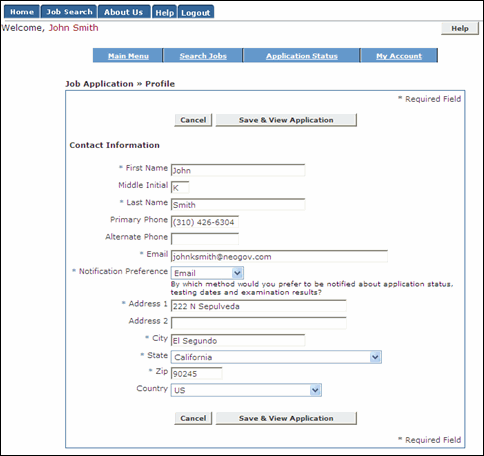This screenshot has width=484, height=456.
Task: Open the Home tab
Action: click(22, 12)
